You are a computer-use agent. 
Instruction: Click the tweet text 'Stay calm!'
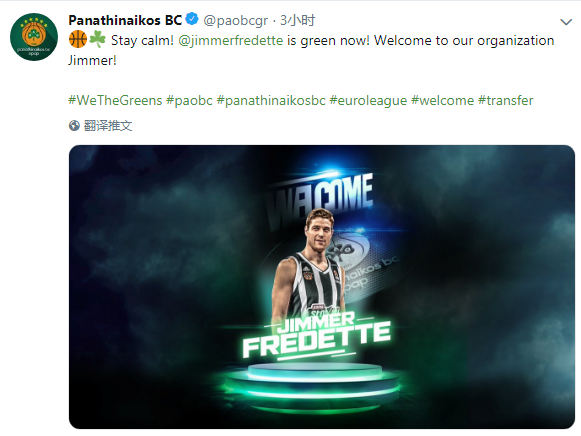tap(142, 40)
